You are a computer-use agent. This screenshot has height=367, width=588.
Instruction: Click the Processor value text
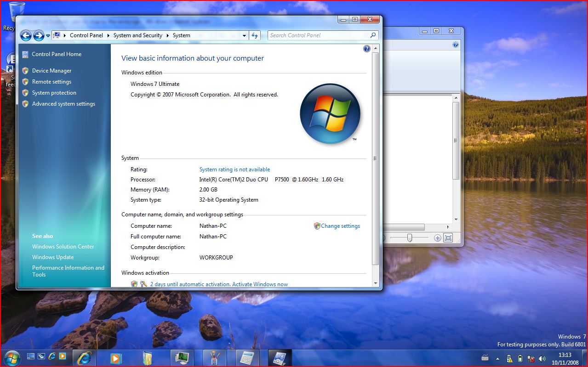pos(271,180)
